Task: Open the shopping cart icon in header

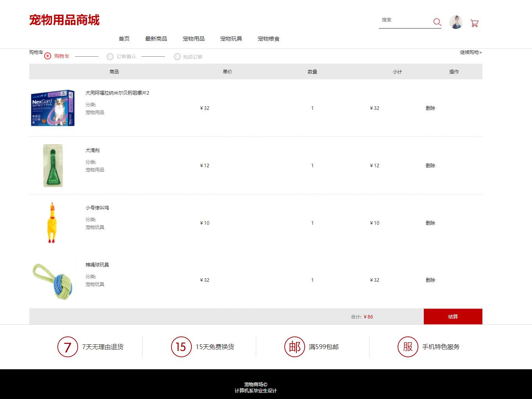Action: click(x=475, y=23)
